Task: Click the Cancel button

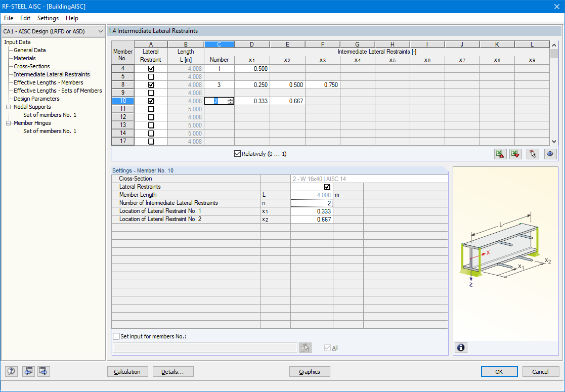Action: pyautogui.click(x=541, y=371)
